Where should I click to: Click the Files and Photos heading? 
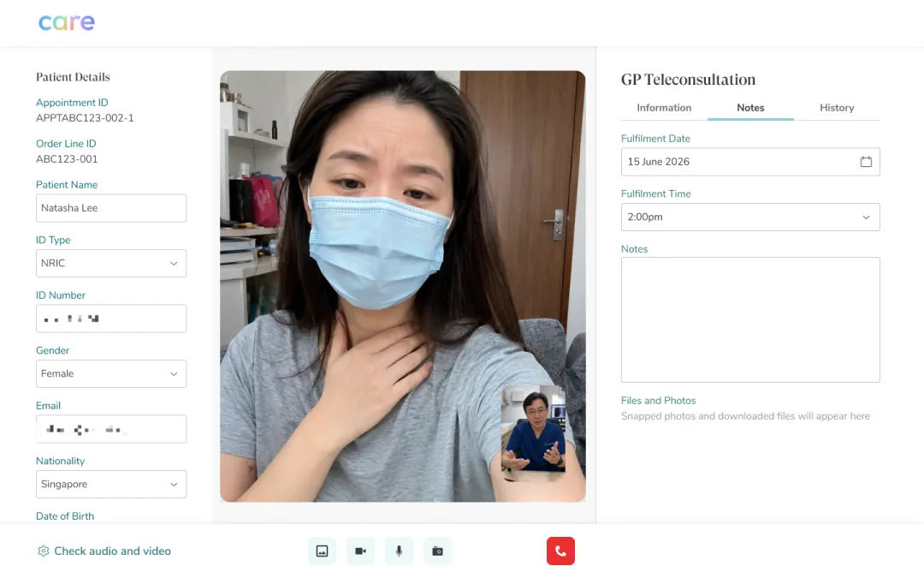(658, 401)
